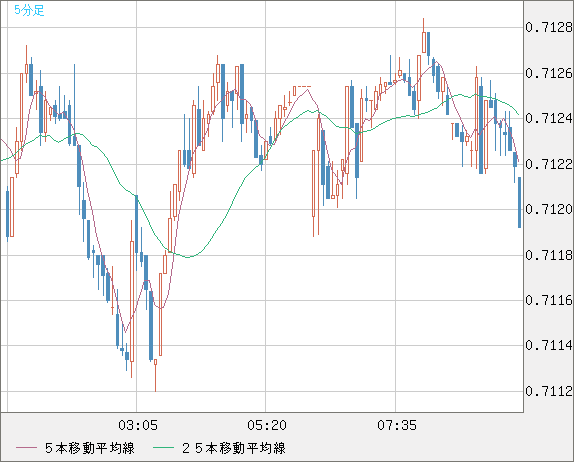Screen dimensions: 574x462
Task: Click the dashed red price marker line
Action: tap(304, 87)
